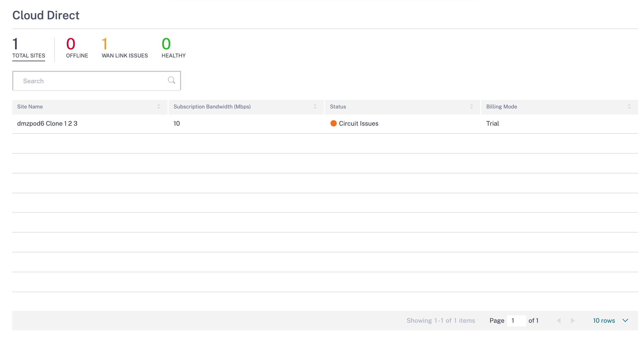The image size is (644, 341).
Task: Select the Circuit Issues status text
Action: click(x=359, y=124)
